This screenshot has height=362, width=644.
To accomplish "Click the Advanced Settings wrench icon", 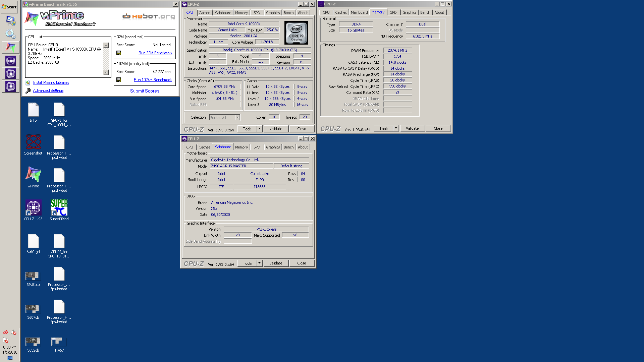I will (x=28, y=90).
